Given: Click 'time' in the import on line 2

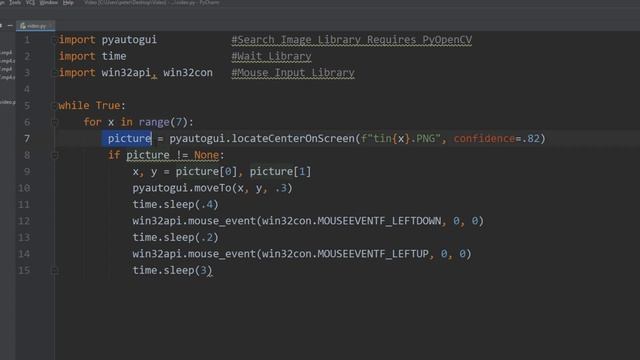Looking at the screenshot, I should point(114,56).
